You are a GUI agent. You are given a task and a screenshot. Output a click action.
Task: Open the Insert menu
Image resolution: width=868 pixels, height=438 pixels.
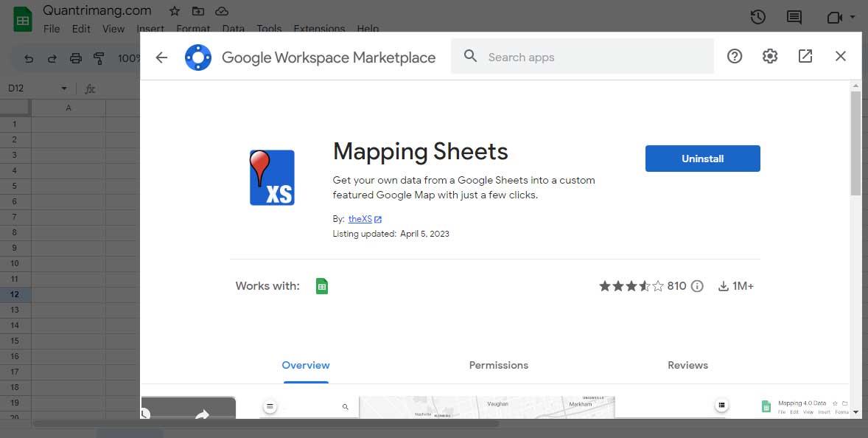coord(150,29)
